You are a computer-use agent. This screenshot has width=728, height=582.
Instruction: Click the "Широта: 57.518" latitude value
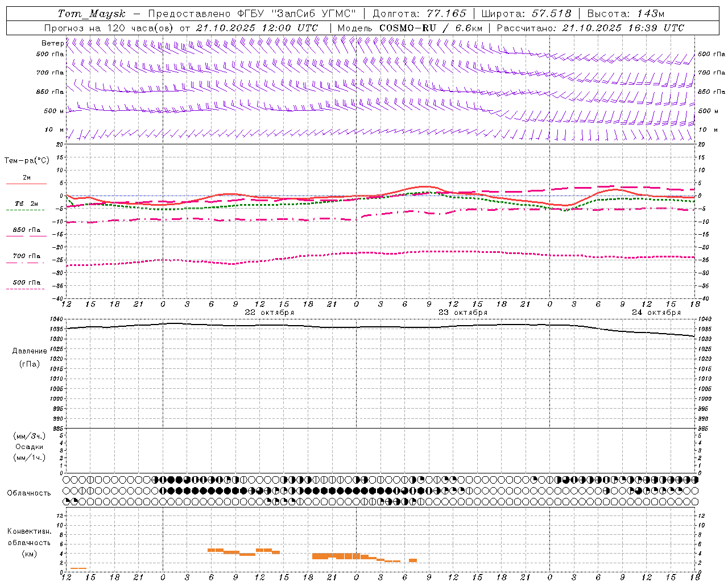point(526,14)
